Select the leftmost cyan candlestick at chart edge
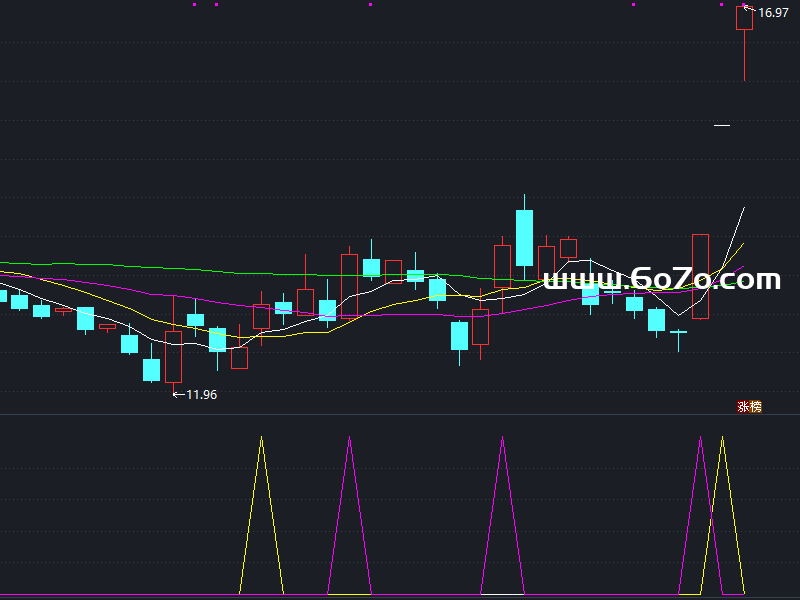This screenshot has height=600, width=800. [x=3, y=295]
